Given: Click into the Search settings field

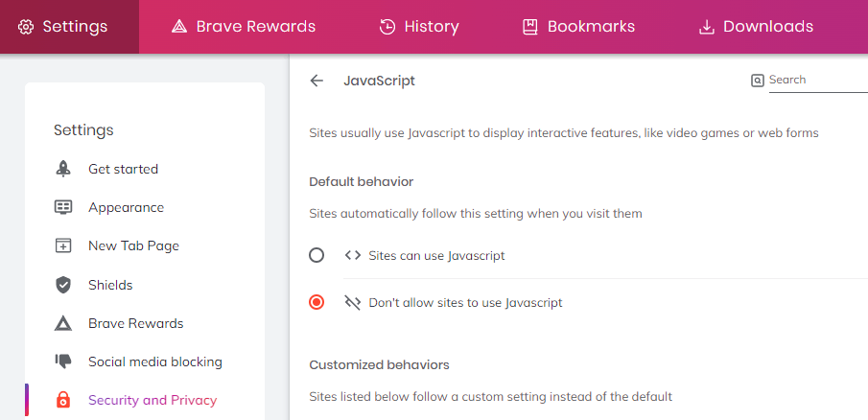Looking at the screenshot, I should [x=818, y=81].
